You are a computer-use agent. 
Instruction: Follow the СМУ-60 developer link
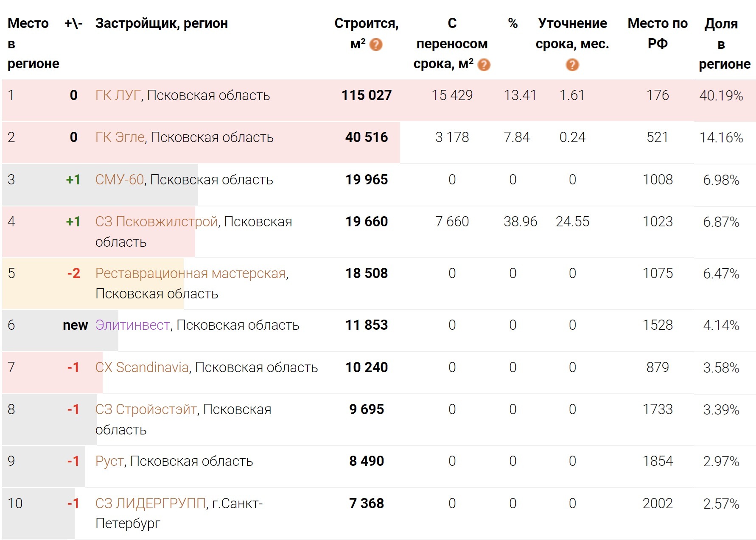click(120, 180)
